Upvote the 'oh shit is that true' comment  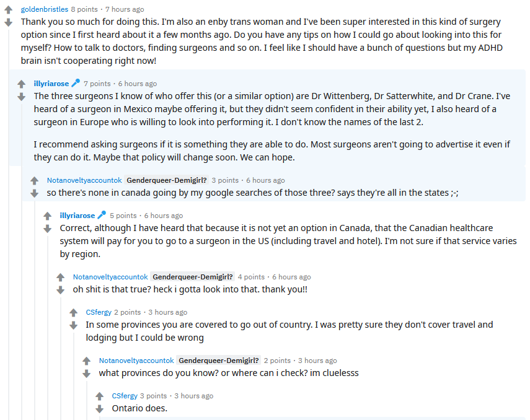click(61, 278)
